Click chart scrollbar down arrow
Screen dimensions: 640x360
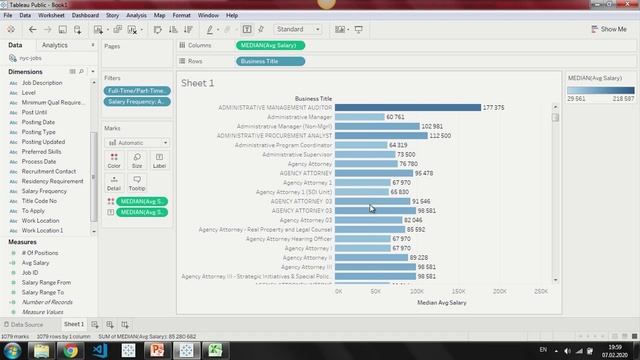(x=555, y=280)
